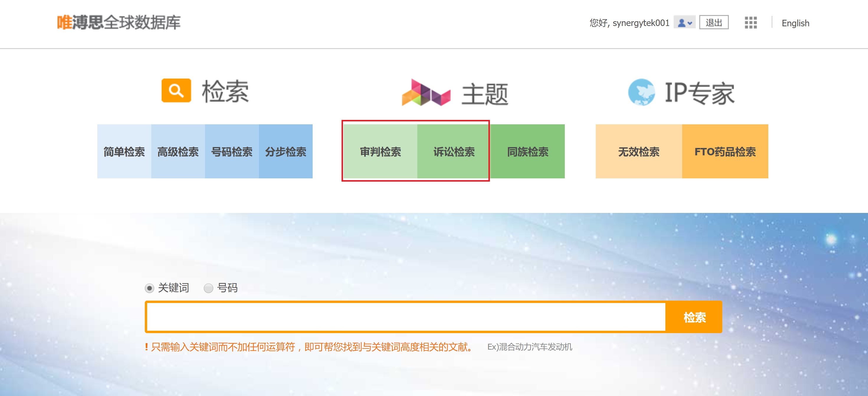
Task: Open 分步检索 step search tile
Action: point(286,151)
